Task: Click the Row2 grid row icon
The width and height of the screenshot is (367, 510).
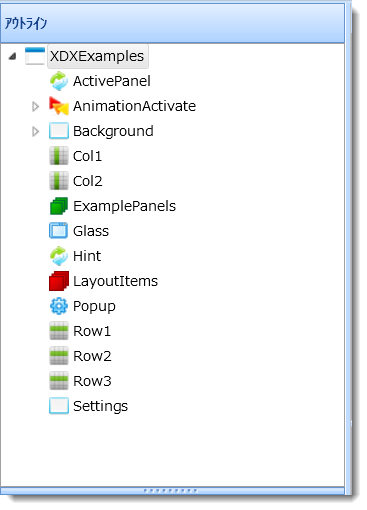Action: 59,356
